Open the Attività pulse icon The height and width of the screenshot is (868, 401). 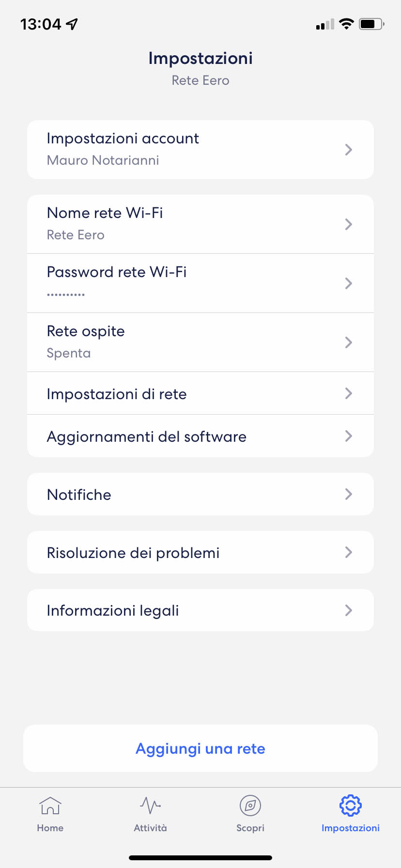pos(150,806)
